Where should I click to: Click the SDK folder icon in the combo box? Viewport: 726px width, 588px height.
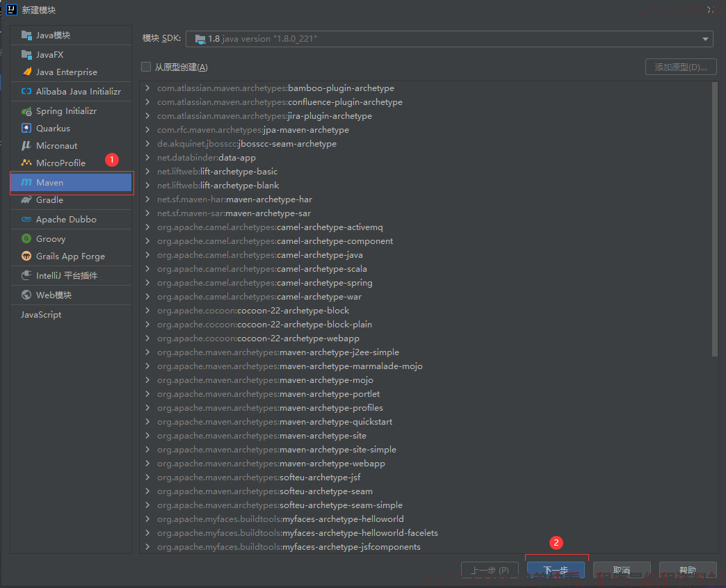[x=200, y=40]
